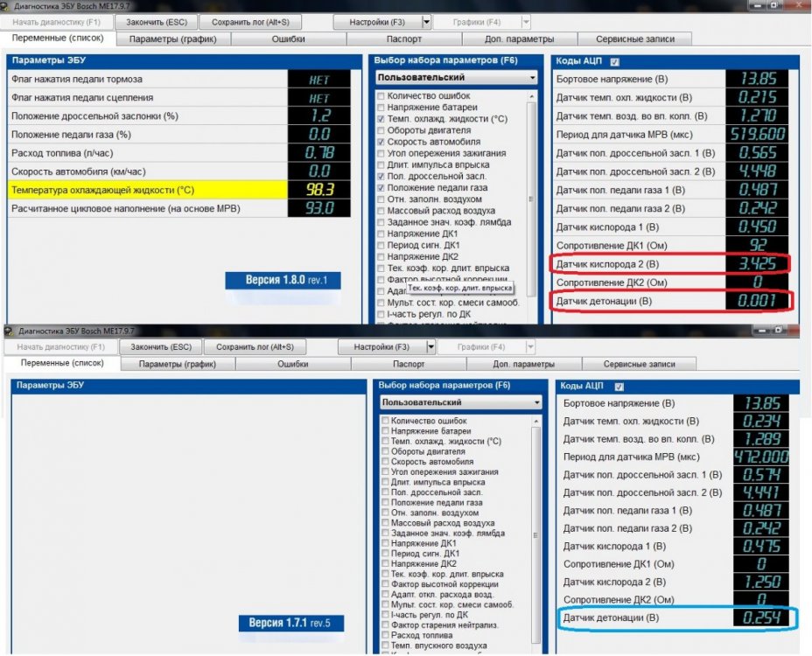This screenshot has width=812, height=656.
Task: Expand Настройки (F3) arrow in top window
Action: pyautogui.click(x=426, y=22)
